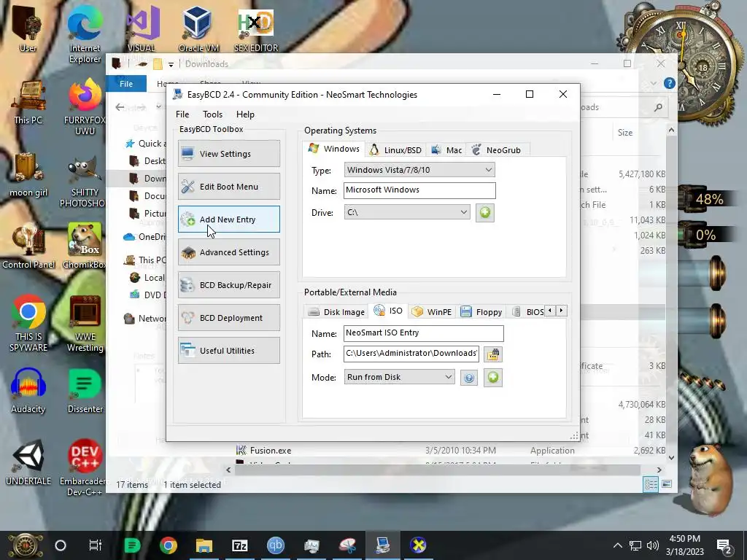Click the Mode help icon
This screenshot has width=747, height=560.
469,378
